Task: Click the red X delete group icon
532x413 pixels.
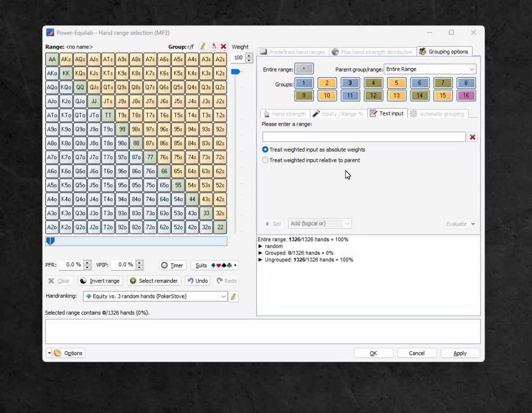Action: [x=223, y=46]
